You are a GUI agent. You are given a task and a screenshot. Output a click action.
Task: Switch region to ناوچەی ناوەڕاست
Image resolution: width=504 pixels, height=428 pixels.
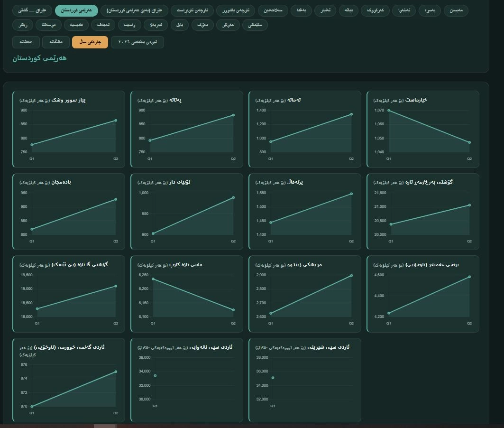(192, 10)
